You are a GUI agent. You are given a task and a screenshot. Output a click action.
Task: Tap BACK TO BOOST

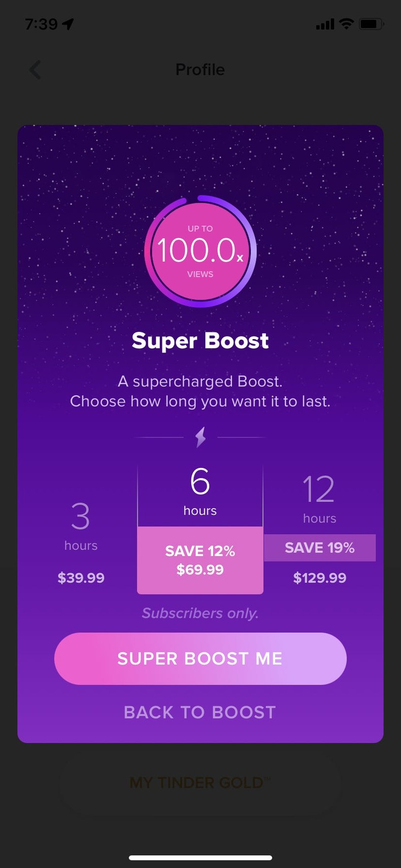coord(200,712)
